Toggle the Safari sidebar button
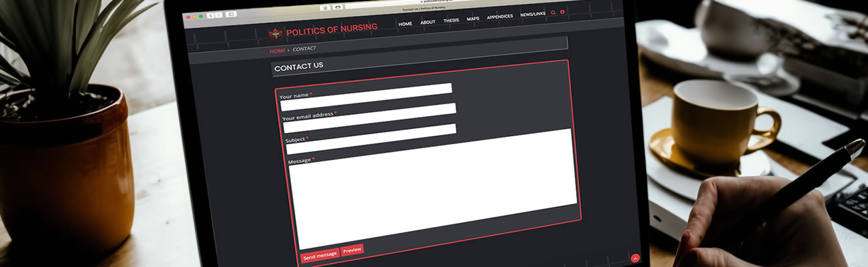The image size is (868, 267). pyautogui.click(x=231, y=14)
